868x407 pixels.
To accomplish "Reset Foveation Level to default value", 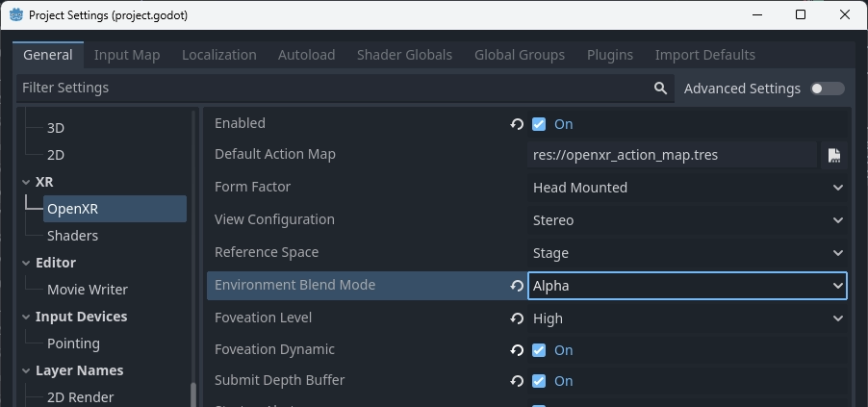I will point(517,318).
